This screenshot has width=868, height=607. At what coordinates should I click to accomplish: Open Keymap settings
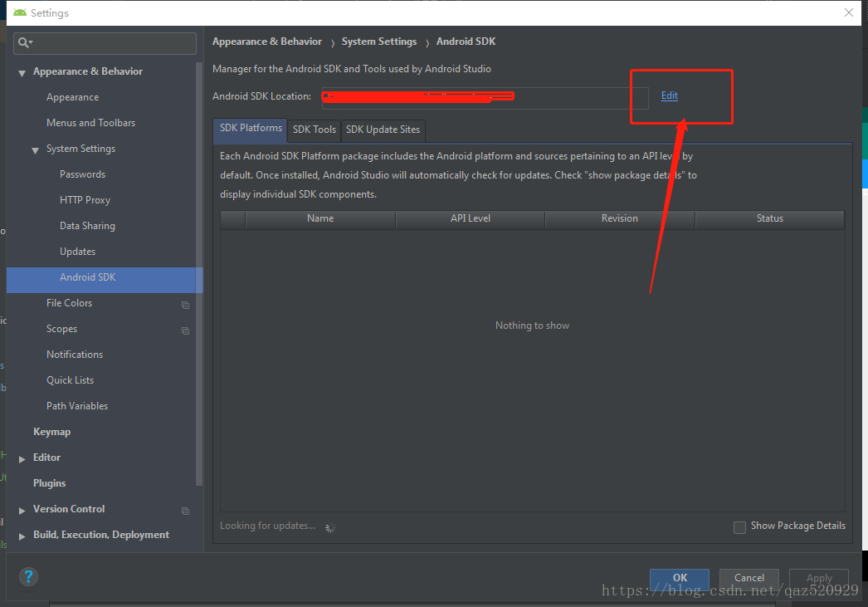coord(51,432)
